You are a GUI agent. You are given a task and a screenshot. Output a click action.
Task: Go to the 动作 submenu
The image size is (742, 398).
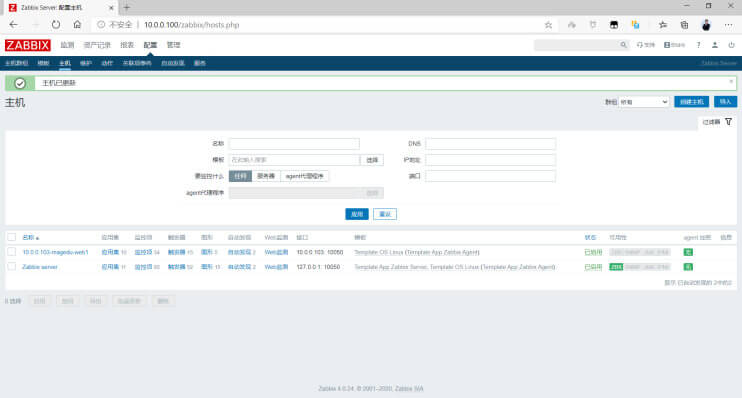[x=107, y=63]
